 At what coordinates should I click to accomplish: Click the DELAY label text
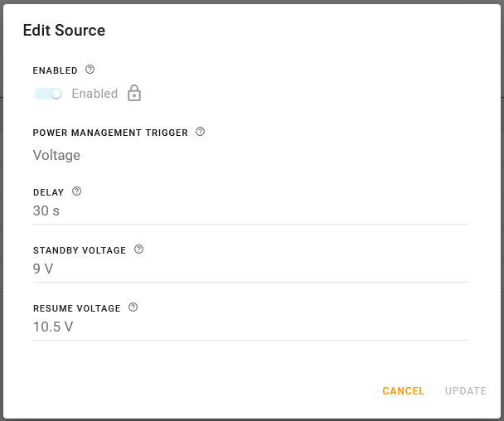48,192
